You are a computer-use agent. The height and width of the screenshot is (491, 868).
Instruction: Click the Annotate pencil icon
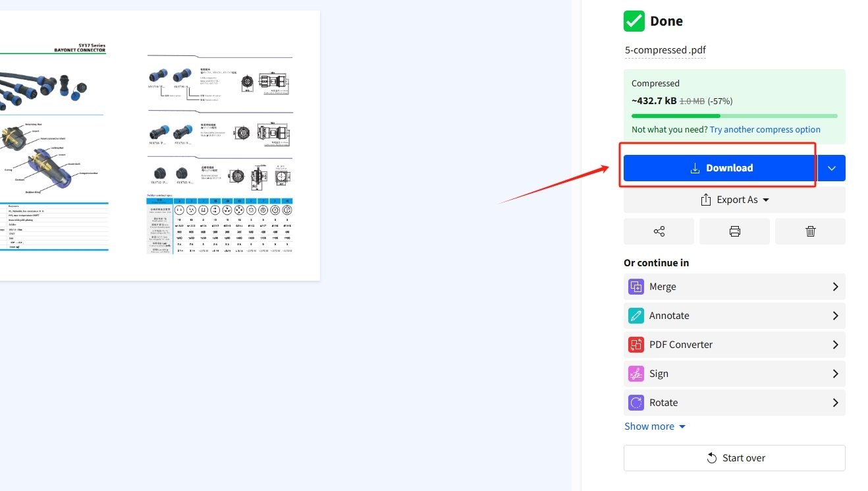click(x=636, y=316)
